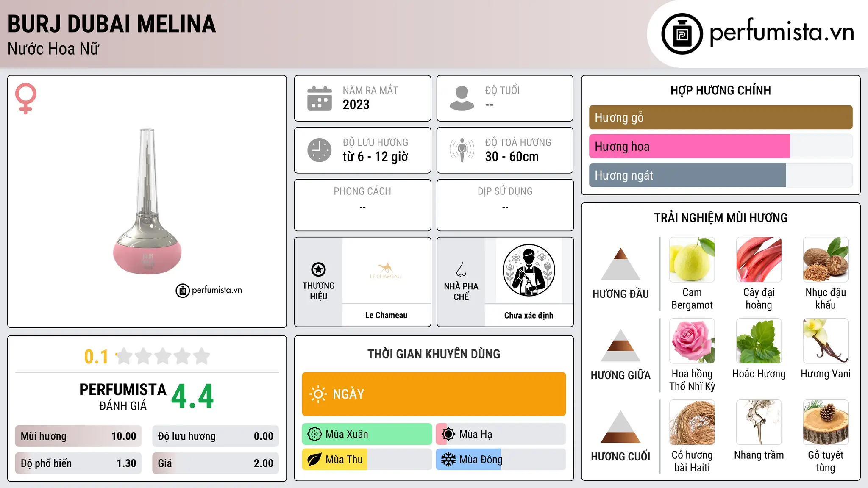Viewport: 868px width, 488px height.
Task: Click the Hương ngát accord bar
Action: coord(721,175)
